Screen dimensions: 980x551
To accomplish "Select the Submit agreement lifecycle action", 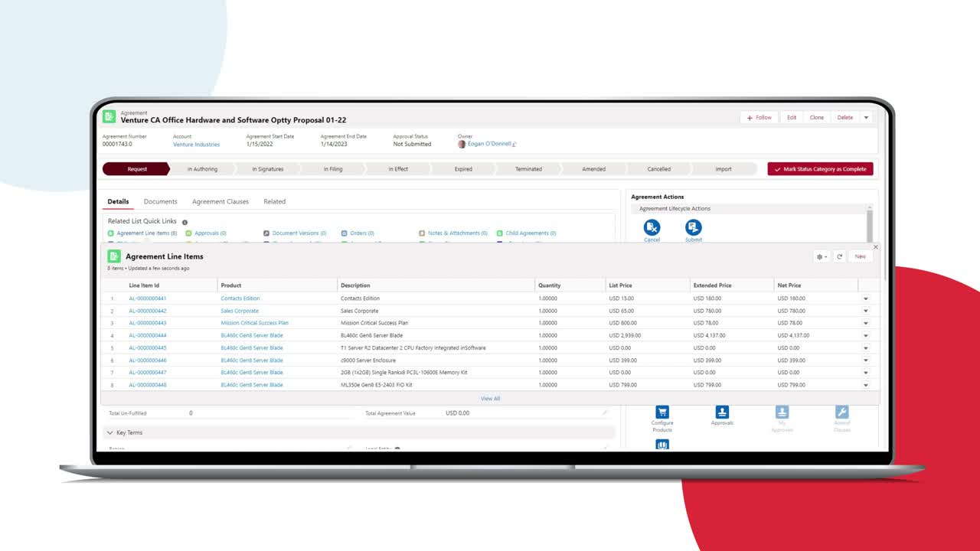I will [x=693, y=228].
